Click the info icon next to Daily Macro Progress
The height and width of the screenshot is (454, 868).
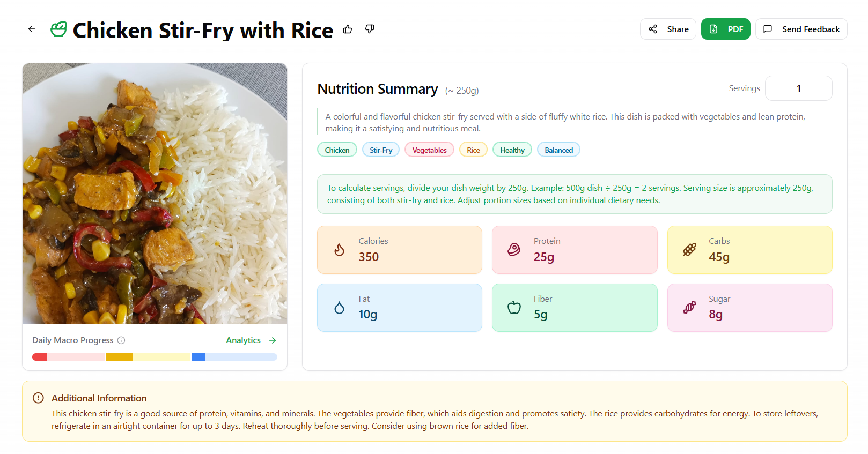(122, 340)
